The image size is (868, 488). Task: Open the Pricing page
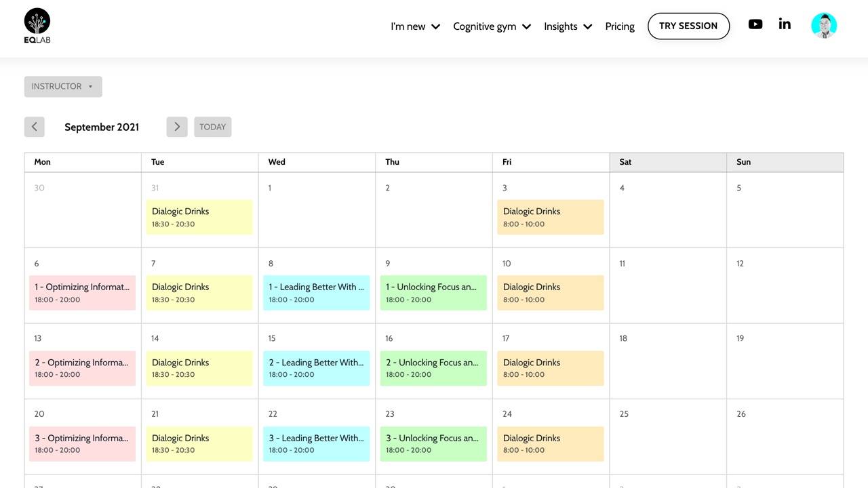(620, 26)
